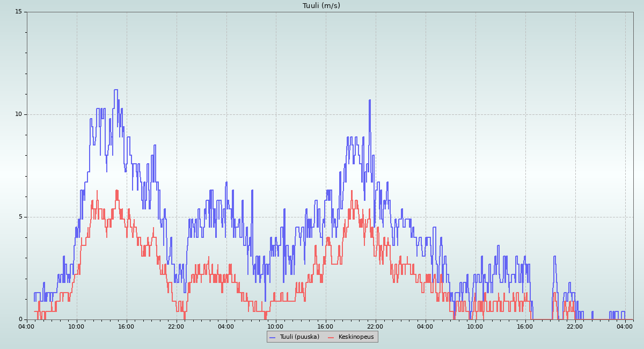Click the rightmost 10:00 x-axis label

475,326
